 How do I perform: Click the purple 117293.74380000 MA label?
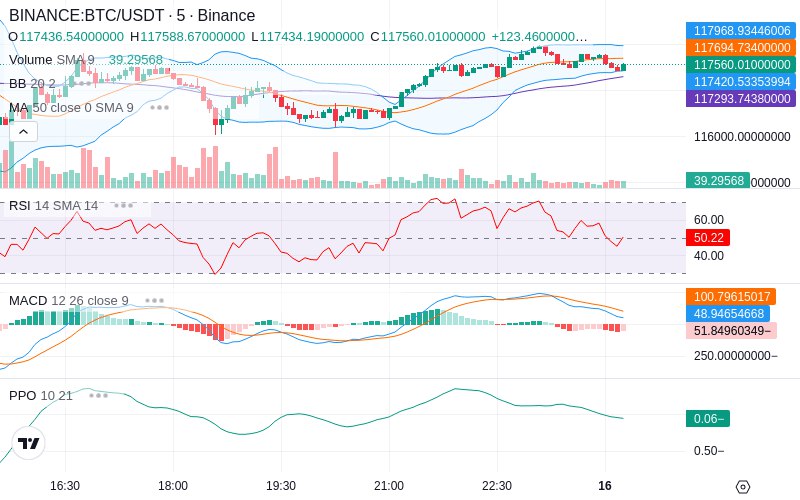(741, 98)
